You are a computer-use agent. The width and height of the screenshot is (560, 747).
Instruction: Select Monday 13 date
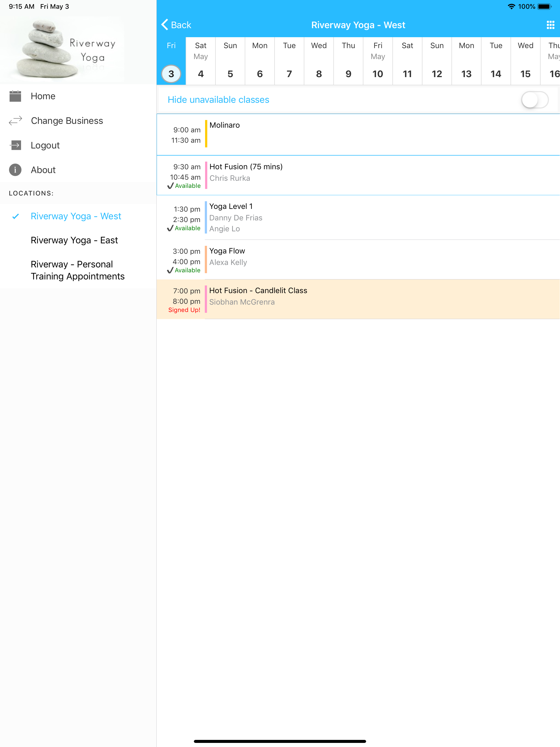tap(466, 61)
